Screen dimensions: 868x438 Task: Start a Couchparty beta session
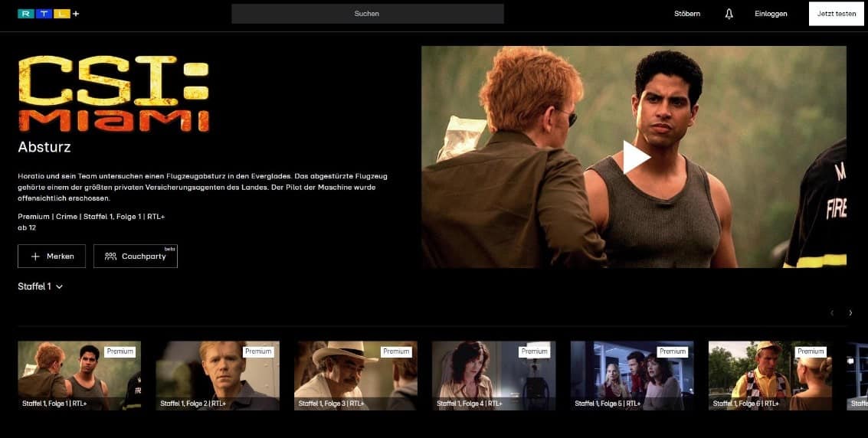[136, 256]
